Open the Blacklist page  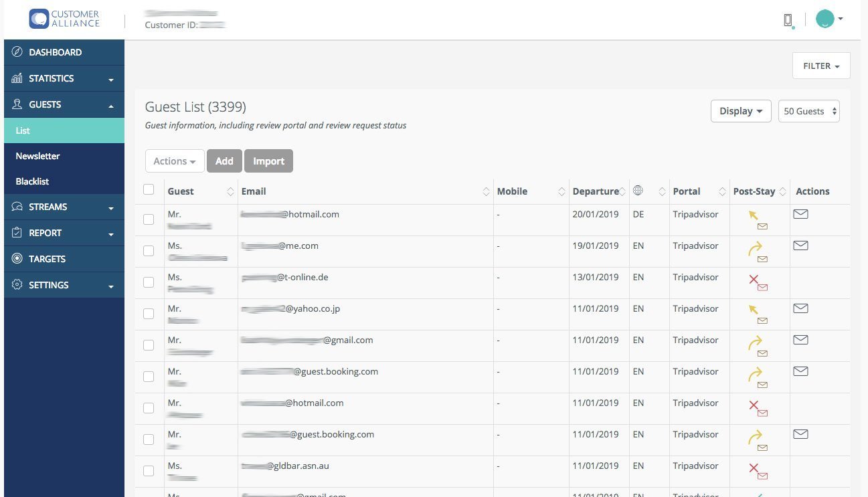tap(64, 181)
